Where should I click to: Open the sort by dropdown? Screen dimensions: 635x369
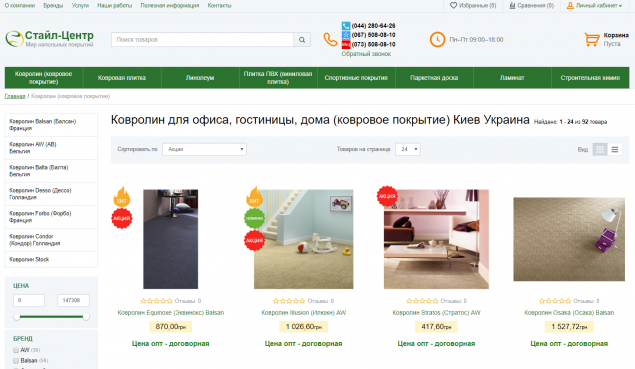tap(204, 149)
